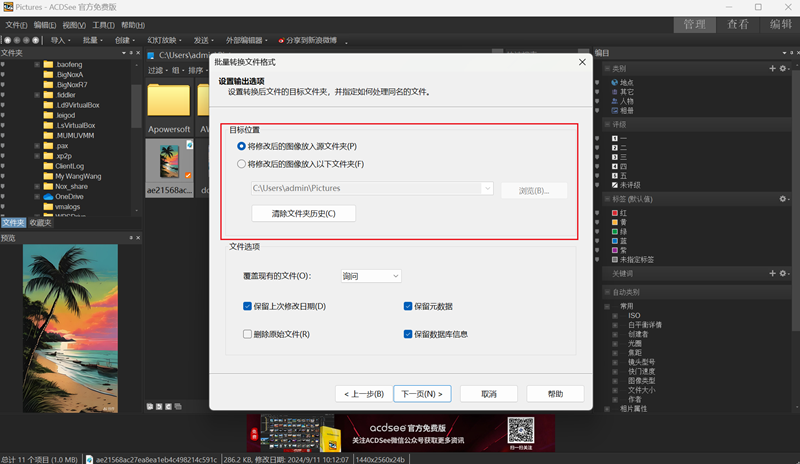Click the OneDrive cloud folder icon
The width and height of the screenshot is (800, 464).
[x=48, y=197]
